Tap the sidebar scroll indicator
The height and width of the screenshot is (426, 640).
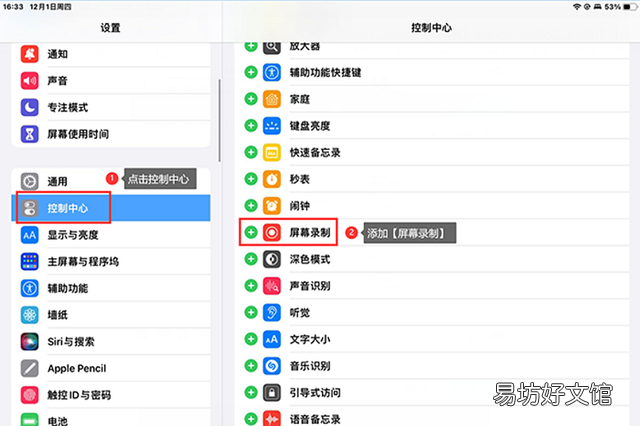click(x=219, y=120)
